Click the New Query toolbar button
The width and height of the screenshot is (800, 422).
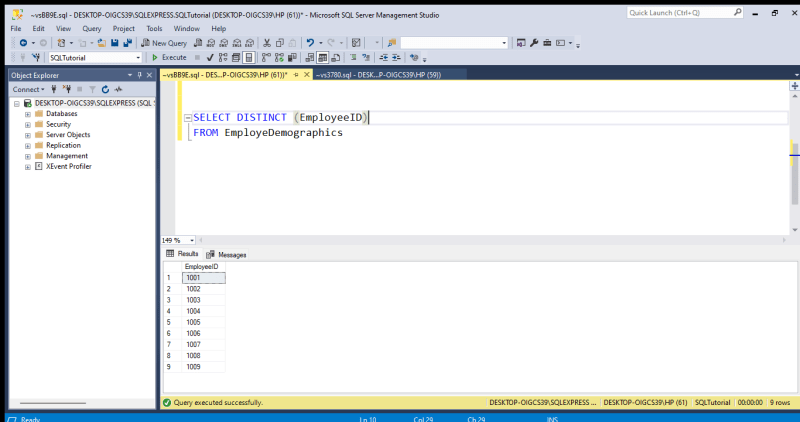coord(164,43)
